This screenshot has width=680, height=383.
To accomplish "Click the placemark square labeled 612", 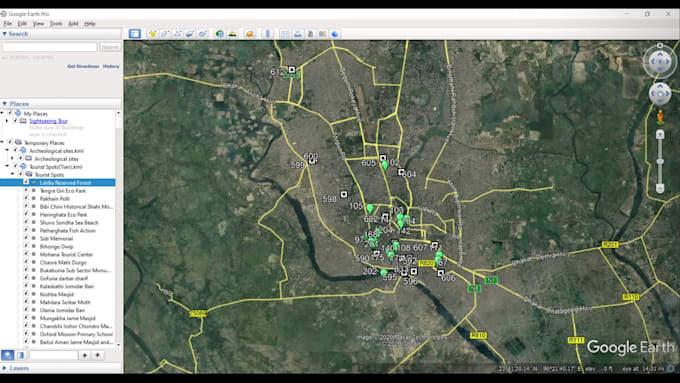I will pos(292,69).
